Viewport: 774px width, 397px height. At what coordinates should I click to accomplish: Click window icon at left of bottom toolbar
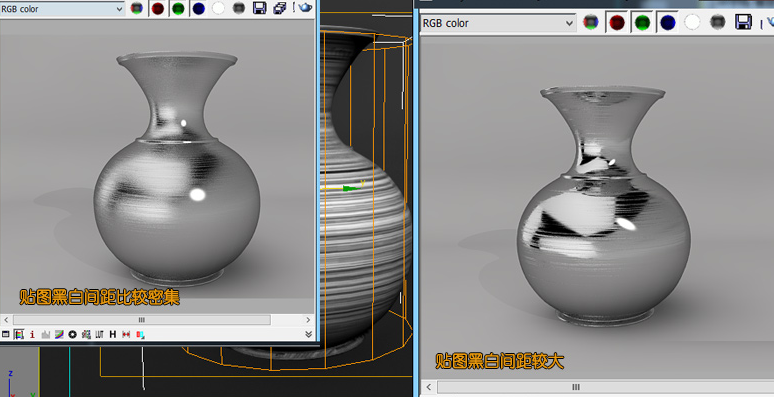(x=5, y=334)
